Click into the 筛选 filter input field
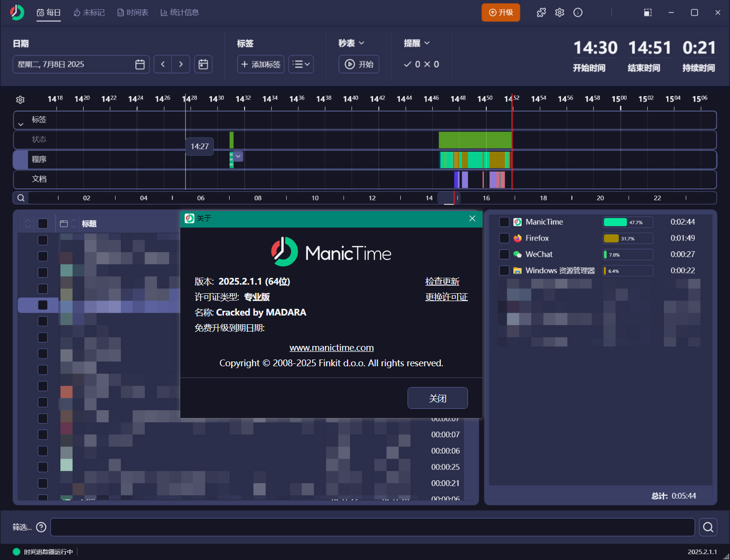This screenshot has width=730, height=560. [373, 527]
